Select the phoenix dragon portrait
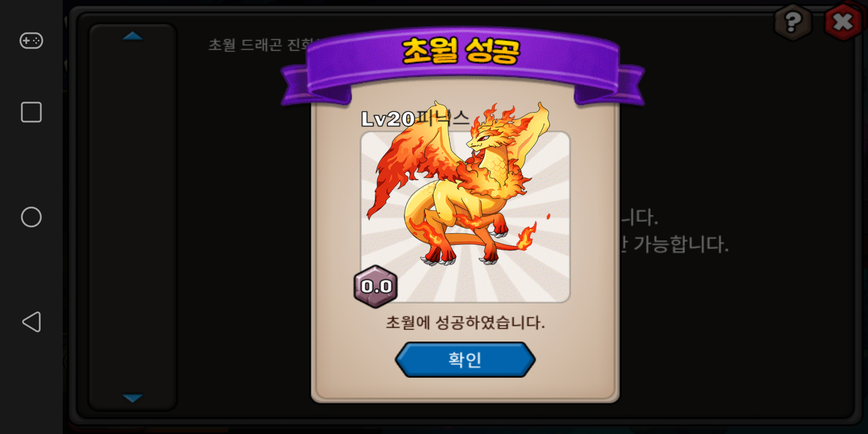Screen dimensions: 868x434 (x=465, y=217)
